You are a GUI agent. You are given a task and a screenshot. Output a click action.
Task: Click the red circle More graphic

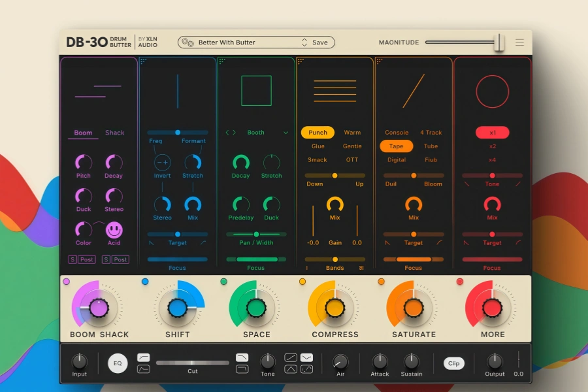coord(493,91)
